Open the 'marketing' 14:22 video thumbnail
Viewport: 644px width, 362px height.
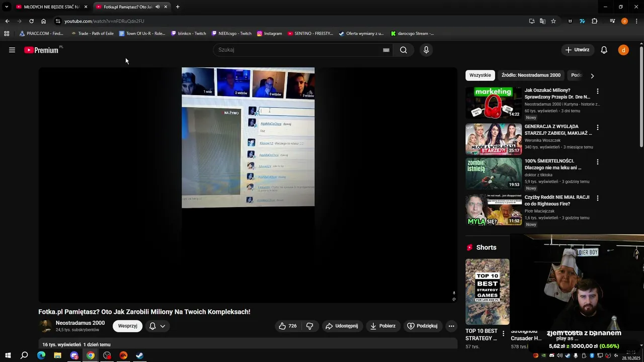pyautogui.click(x=494, y=103)
